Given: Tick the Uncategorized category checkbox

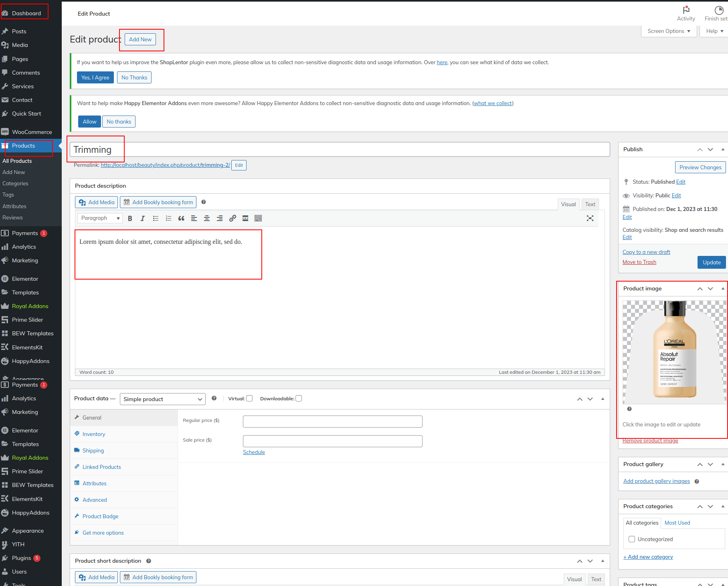Looking at the screenshot, I should (632, 539).
